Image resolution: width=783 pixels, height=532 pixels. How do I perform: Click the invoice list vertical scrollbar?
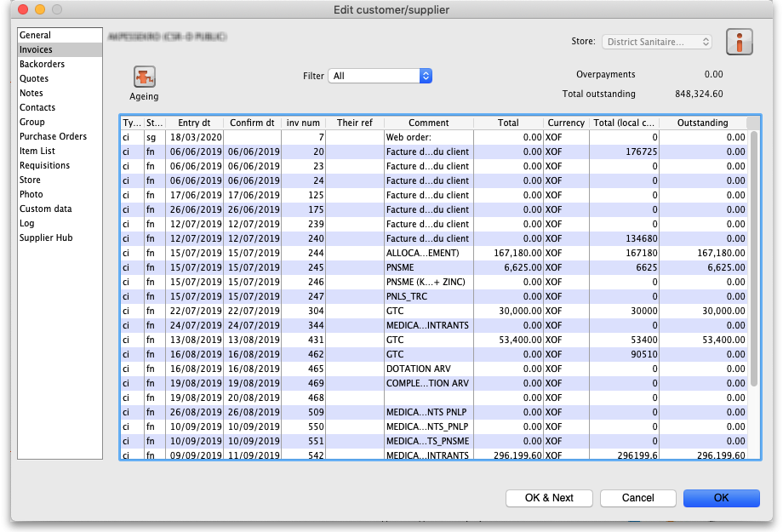[x=753, y=255]
